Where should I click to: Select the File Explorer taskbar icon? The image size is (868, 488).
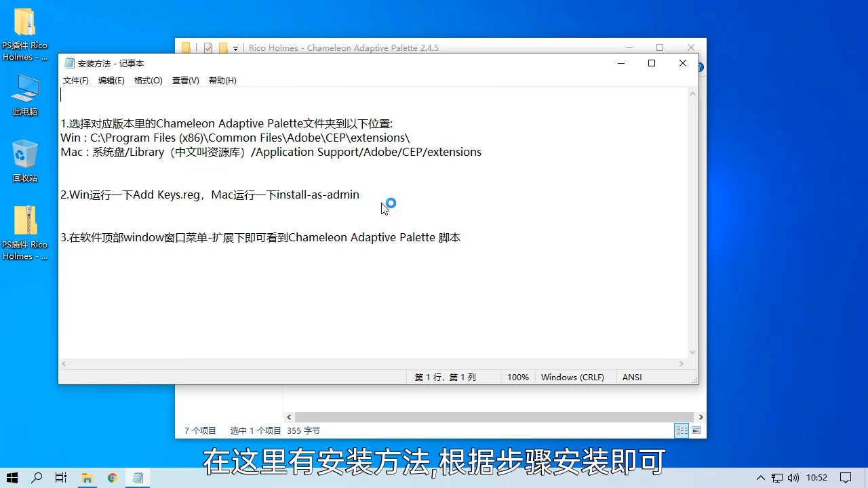tap(87, 478)
